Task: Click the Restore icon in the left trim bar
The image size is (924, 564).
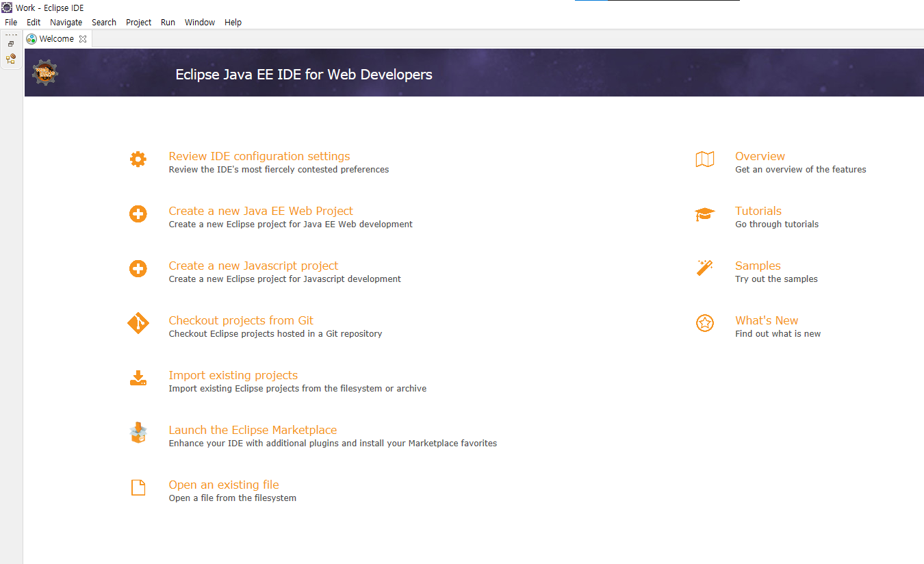Action: (x=11, y=44)
